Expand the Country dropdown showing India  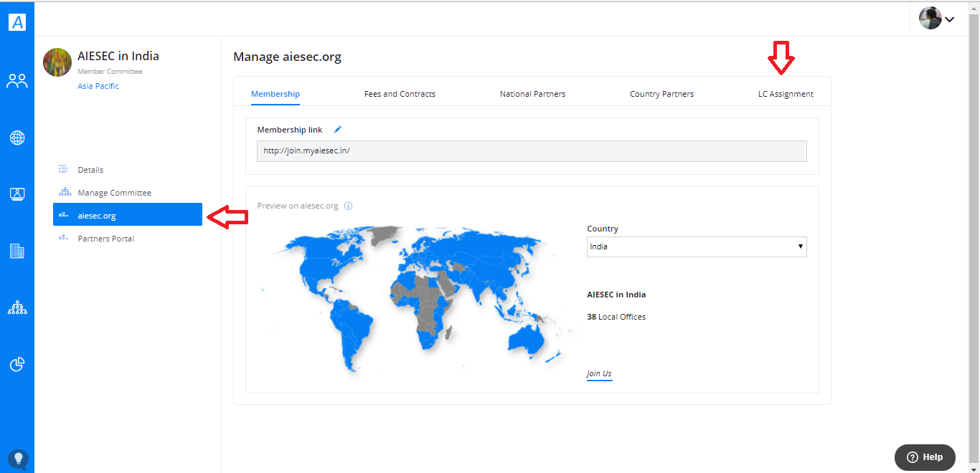[697, 247]
